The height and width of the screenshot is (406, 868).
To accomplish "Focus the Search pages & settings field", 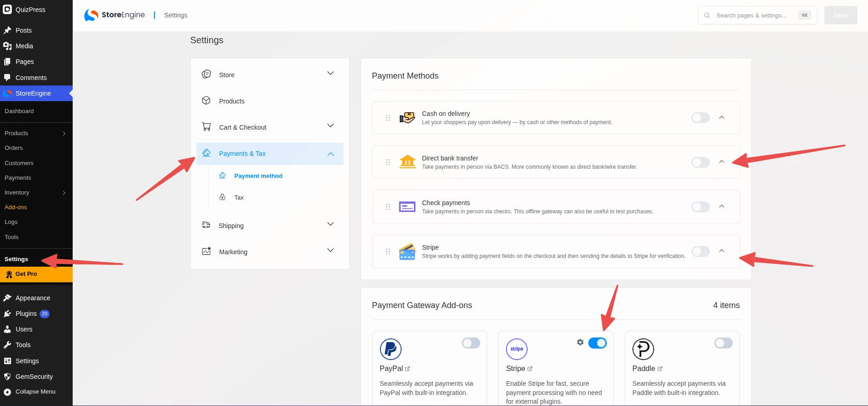I will click(757, 15).
